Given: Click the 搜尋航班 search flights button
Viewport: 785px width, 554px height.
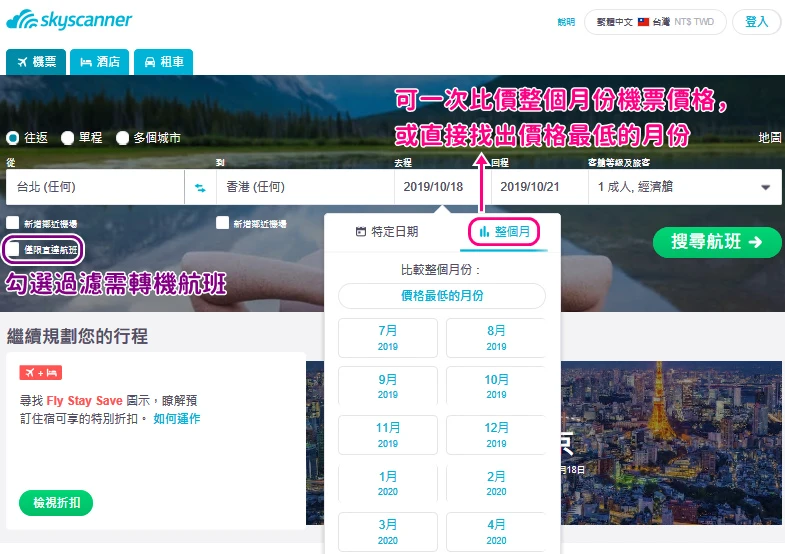Looking at the screenshot, I should (716, 242).
